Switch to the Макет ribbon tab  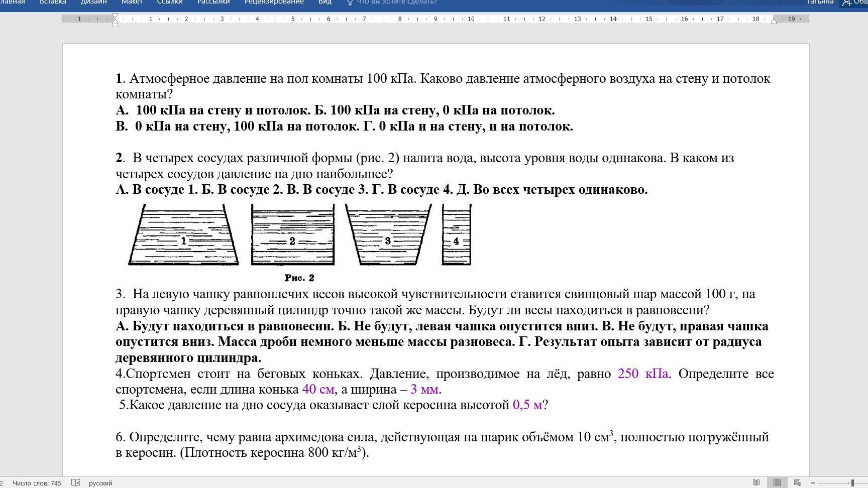tap(132, 2)
